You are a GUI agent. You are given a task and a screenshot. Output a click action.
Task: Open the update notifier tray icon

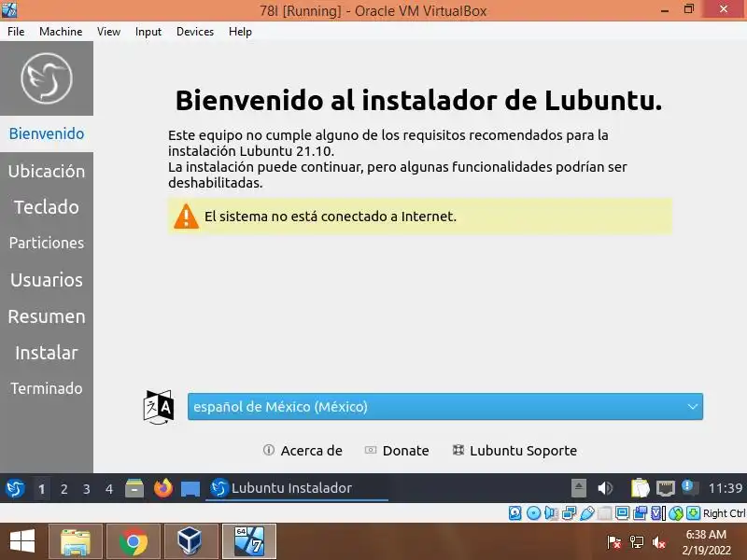[x=689, y=487]
